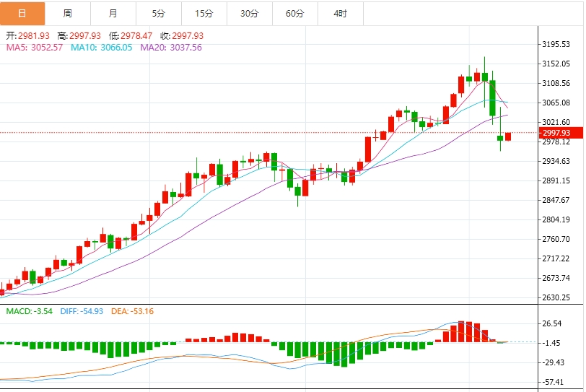Select the 60分 timeframe tab
This screenshot has height=392, width=586.
pos(295,14)
